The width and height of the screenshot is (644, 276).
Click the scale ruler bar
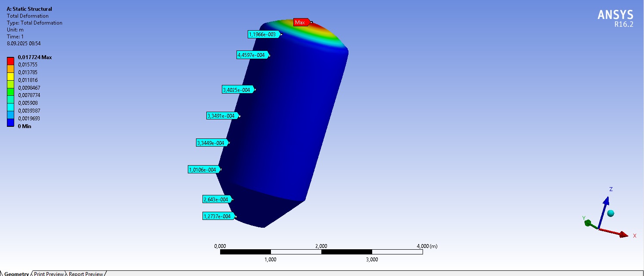(321, 252)
